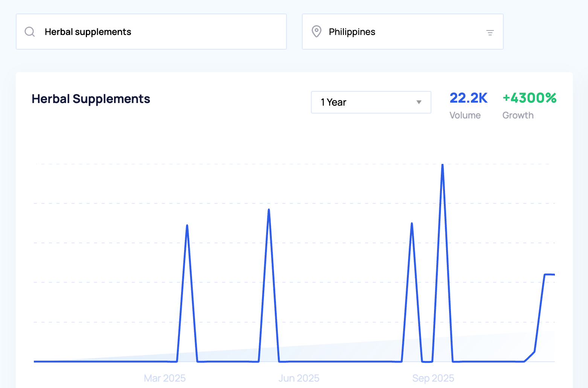The image size is (588, 388).
Task: Expand the Philippines location selector
Action: [x=402, y=32]
